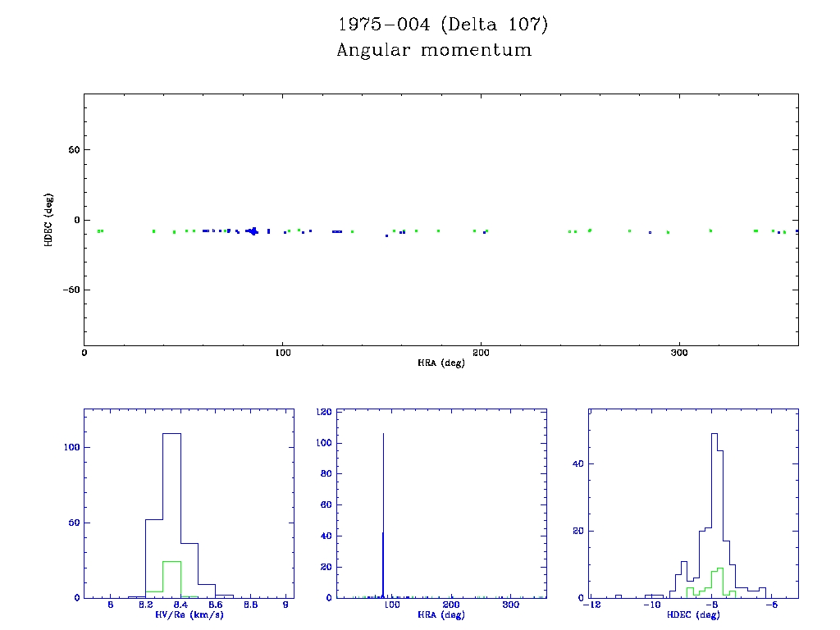840x630 pixels.
Task: Click the "Angular momentum" subtitle
Action: point(434,50)
